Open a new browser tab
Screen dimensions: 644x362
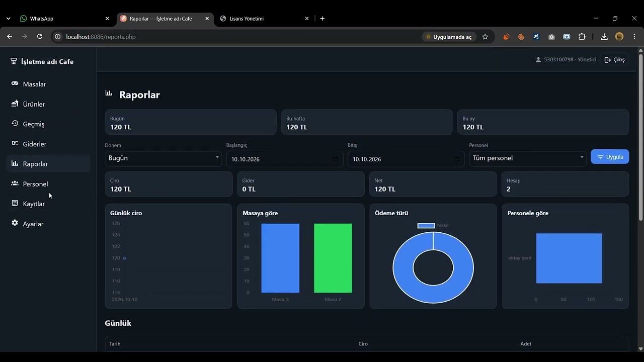[x=323, y=19]
